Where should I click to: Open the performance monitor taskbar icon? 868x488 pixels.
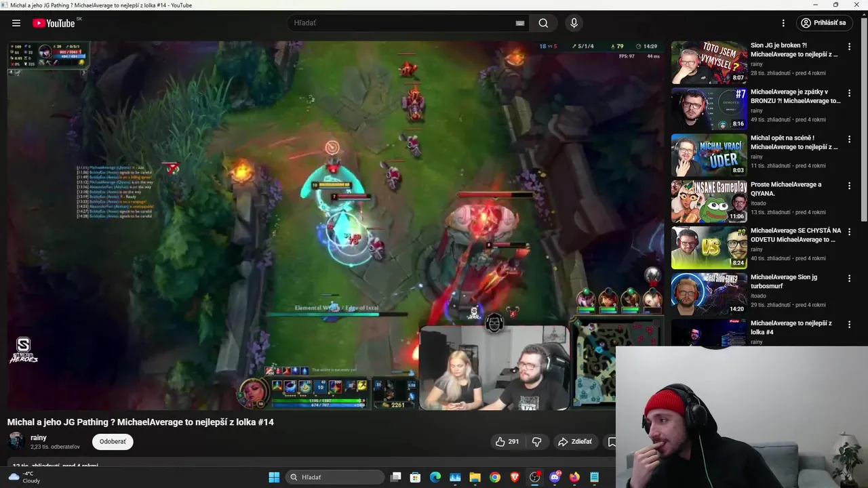(x=455, y=477)
